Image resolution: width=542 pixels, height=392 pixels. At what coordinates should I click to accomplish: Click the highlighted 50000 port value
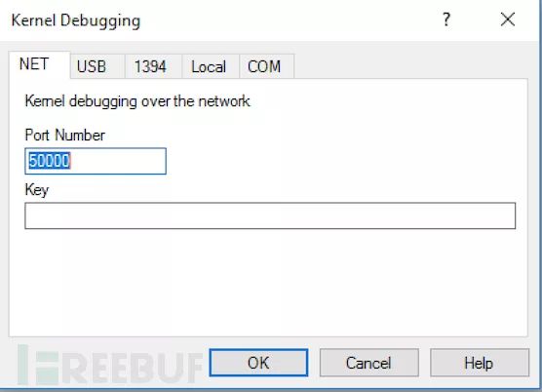[50, 161]
